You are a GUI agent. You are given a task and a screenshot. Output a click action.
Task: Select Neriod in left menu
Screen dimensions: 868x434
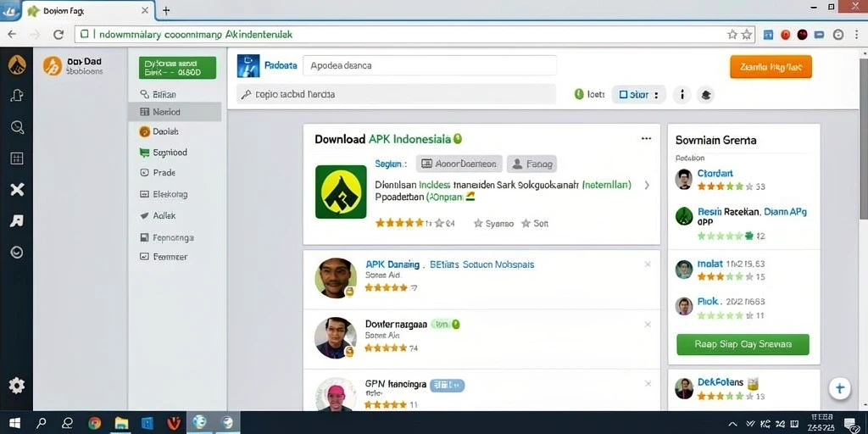[x=175, y=112]
